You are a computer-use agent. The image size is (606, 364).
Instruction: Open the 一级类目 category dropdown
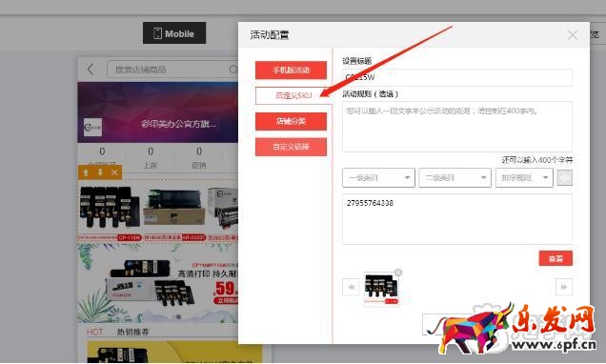tap(378, 178)
